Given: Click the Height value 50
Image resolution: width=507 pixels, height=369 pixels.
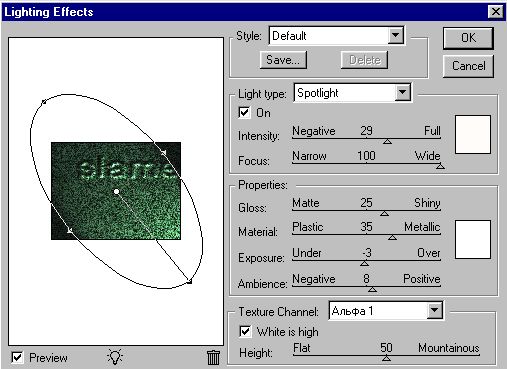Looking at the screenshot, I should (x=386, y=348).
